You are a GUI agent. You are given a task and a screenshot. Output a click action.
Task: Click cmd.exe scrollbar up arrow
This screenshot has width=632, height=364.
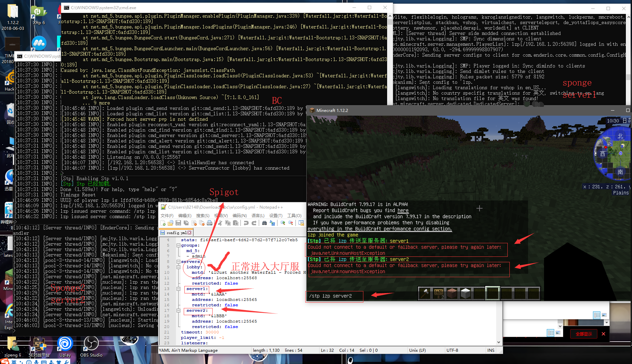coord(390,16)
